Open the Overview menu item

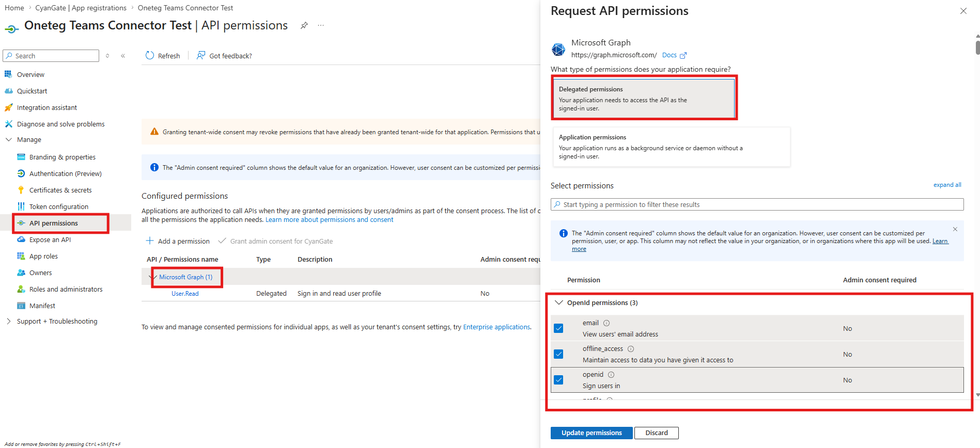click(30, 74)
